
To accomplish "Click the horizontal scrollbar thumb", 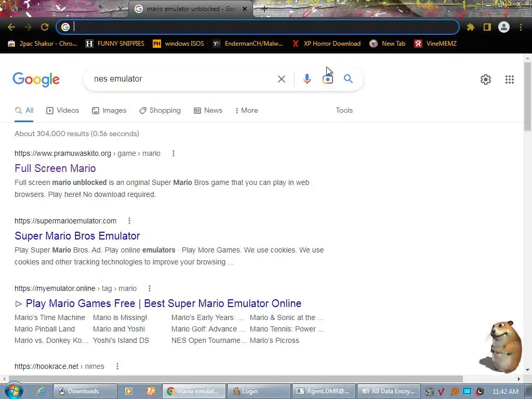I will pyautogui.click(x=236, y=379).
